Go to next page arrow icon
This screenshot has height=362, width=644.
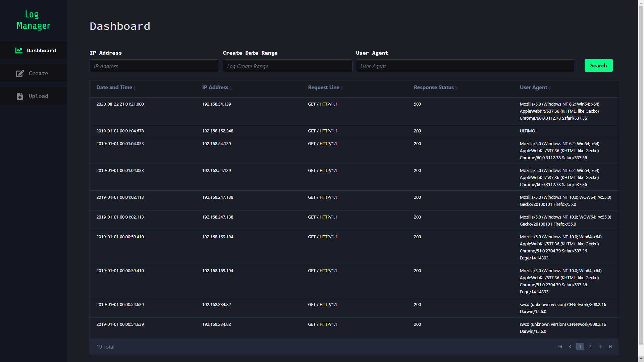[600, 347]
